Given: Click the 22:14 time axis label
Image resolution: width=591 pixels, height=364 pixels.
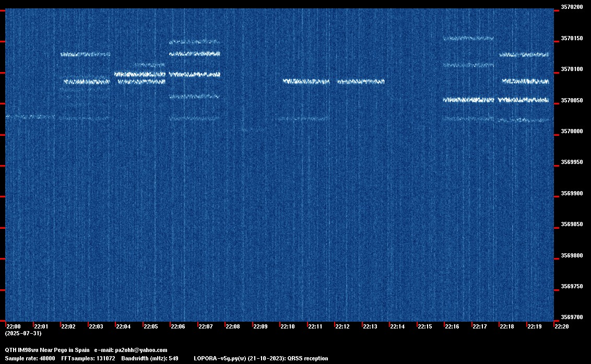Looking at the screenshot, I should [397, 326].
